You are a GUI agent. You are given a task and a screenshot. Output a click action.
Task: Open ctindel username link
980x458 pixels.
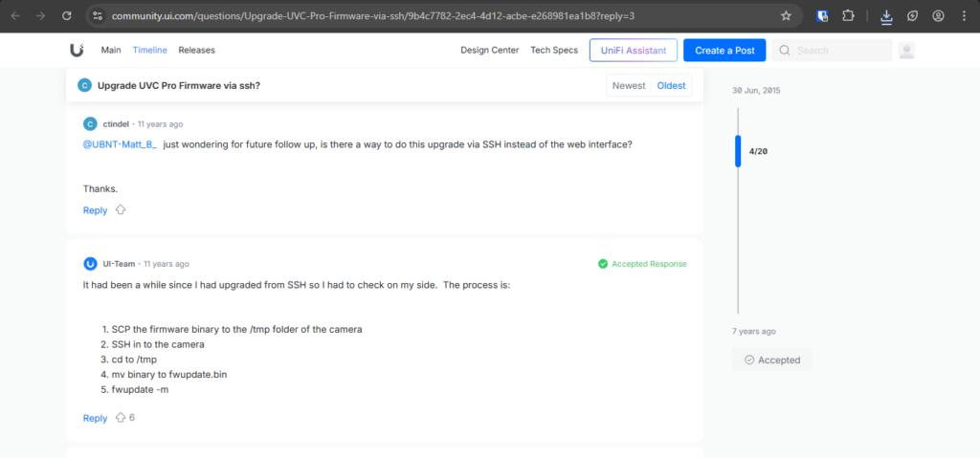pos(116,123)
